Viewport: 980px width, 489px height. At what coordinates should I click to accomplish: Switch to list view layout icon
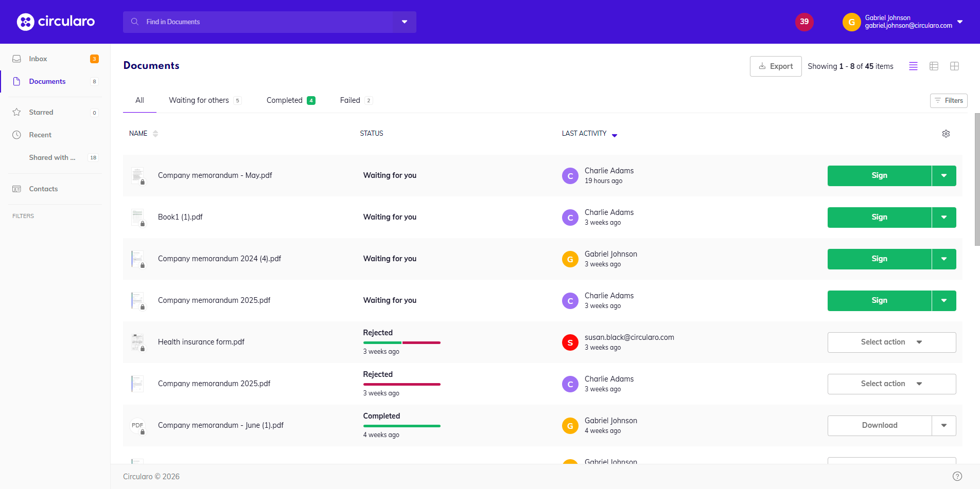913,66
